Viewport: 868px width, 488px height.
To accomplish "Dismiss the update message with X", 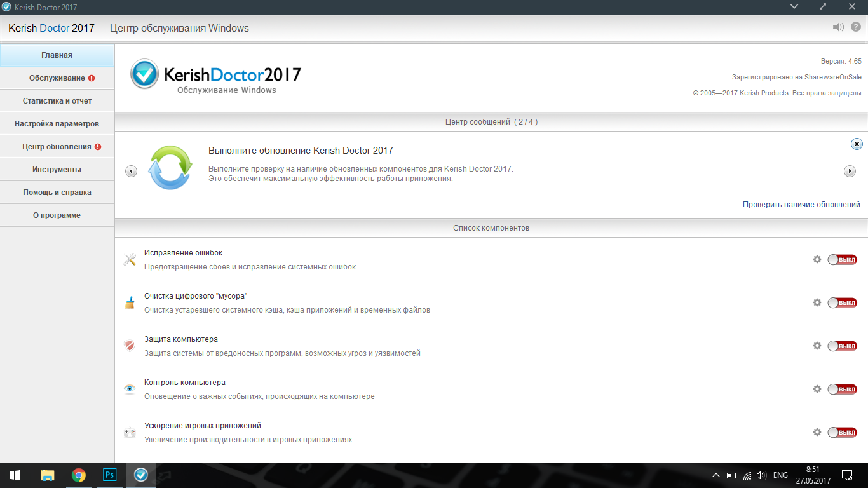I will click(857, 144).
